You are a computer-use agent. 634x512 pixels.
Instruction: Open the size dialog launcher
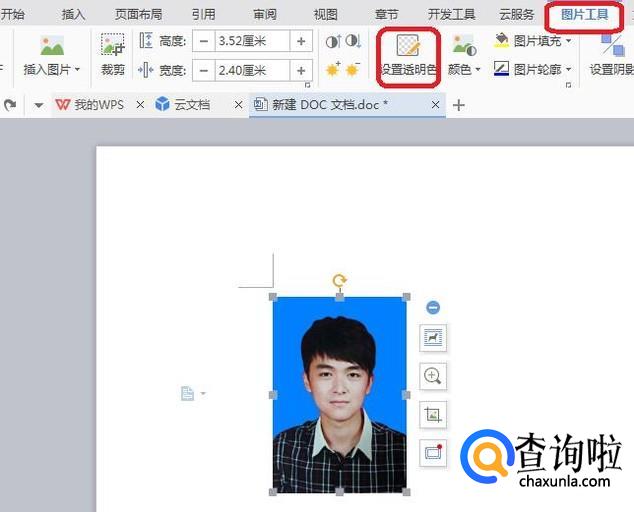click(307, 85)
